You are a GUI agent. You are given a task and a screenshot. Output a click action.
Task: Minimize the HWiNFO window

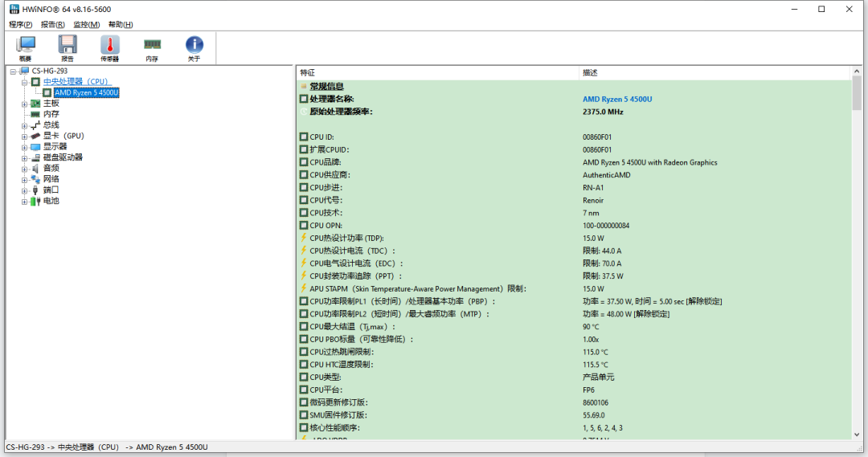point(794,9)
